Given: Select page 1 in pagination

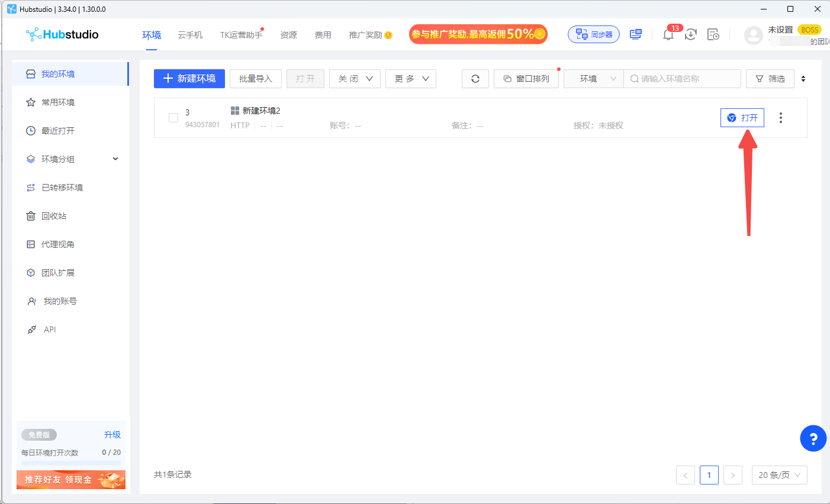Looking at the screenshot, I should (x=709, y=475).
